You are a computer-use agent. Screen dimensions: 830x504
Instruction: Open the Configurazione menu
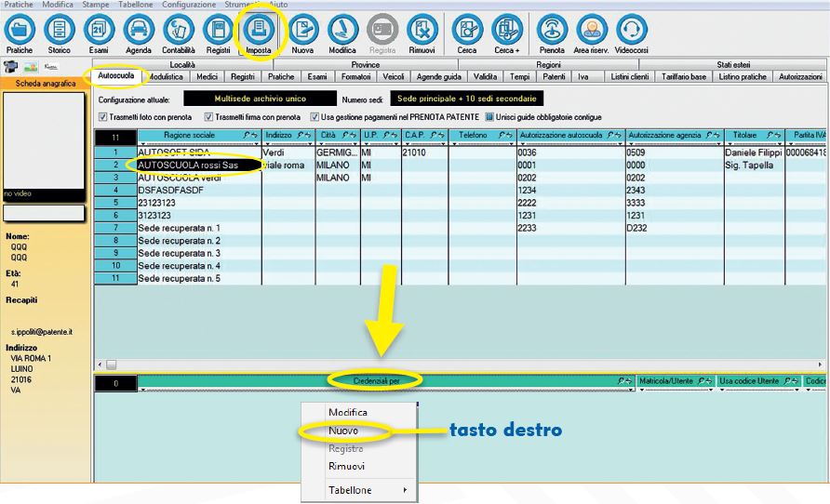(189, 5)
